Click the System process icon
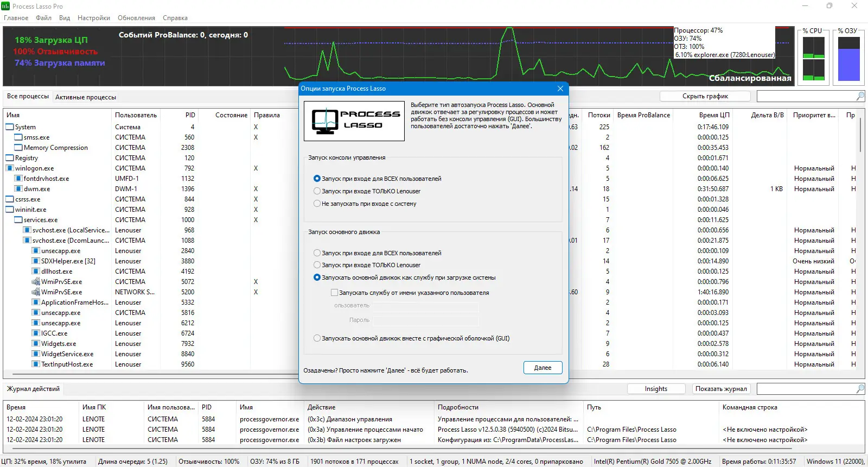This screenshot has width=868, height=467. [x=10, y=127]
